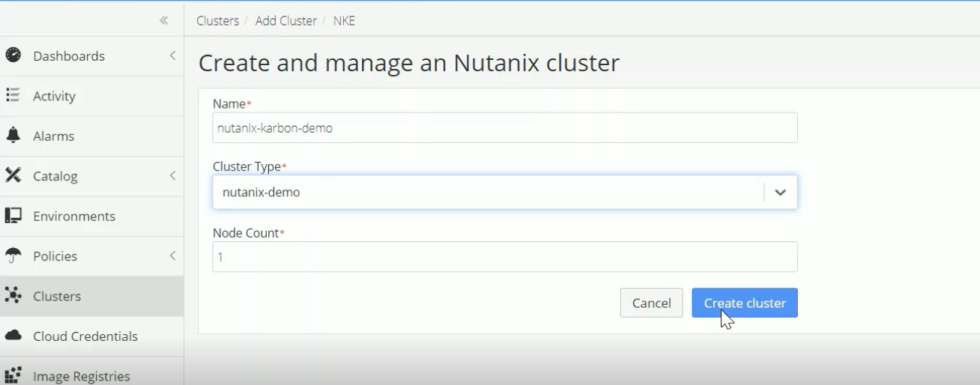Click the Clusters nodes icon
Screen dimensions: 980x385
click(13, 296)
